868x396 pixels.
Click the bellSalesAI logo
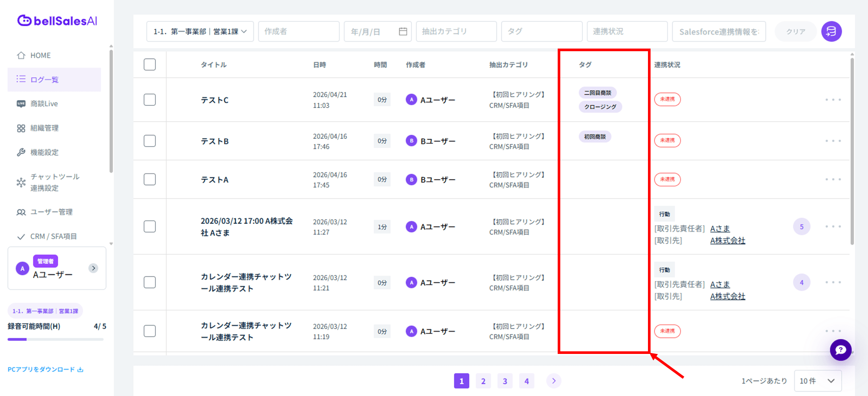(x=57, y=21)
